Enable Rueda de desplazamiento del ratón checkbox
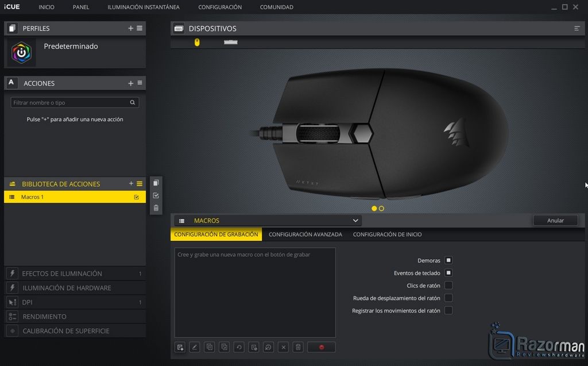 pos(448,298)
